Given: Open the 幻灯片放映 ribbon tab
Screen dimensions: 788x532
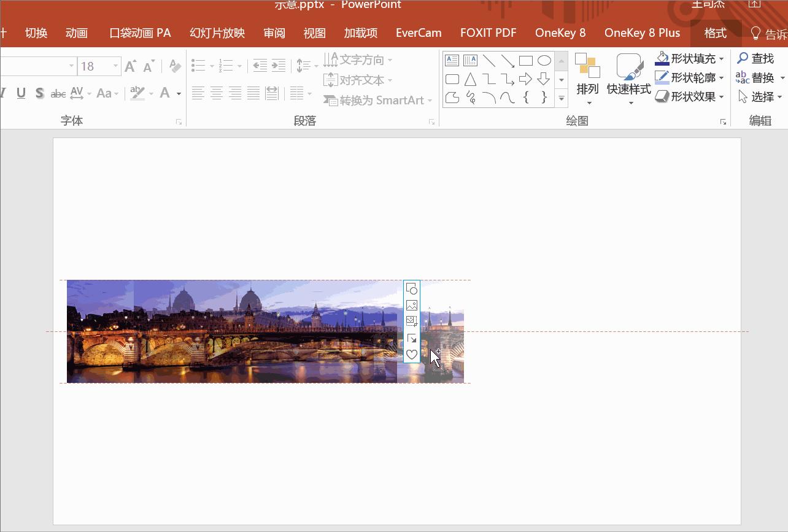Looking at the screenshot, I should pyautogui.click(x=216, y=33).
